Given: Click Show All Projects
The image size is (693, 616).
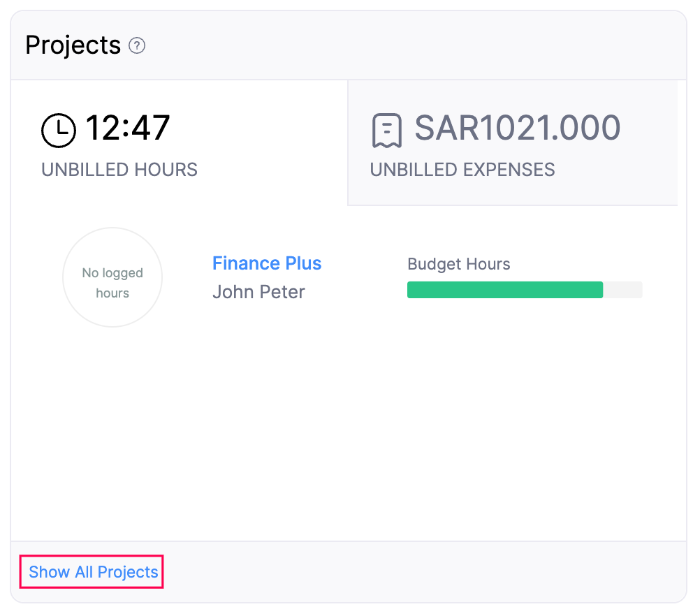Looking at the screenshot, I should click(92, 572).
